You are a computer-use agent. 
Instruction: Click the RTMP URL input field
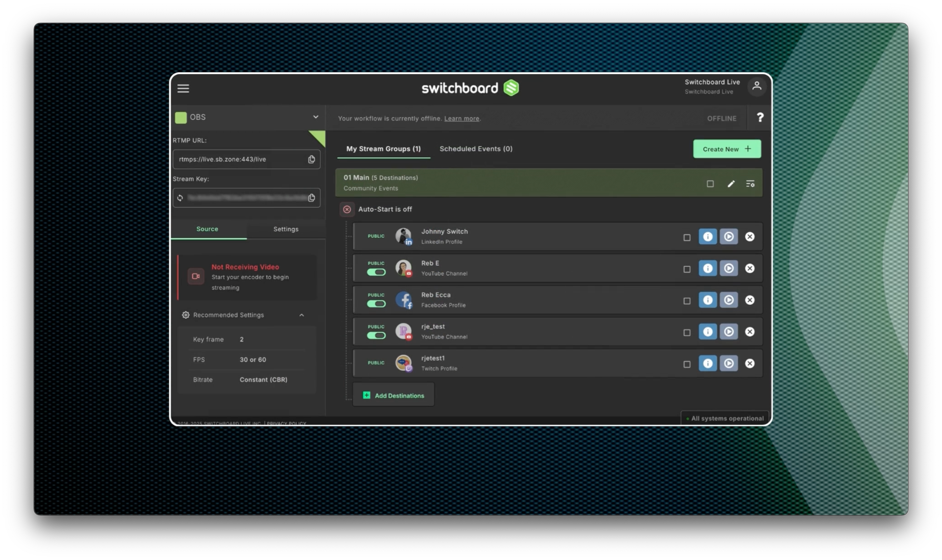tap(246, 159)
